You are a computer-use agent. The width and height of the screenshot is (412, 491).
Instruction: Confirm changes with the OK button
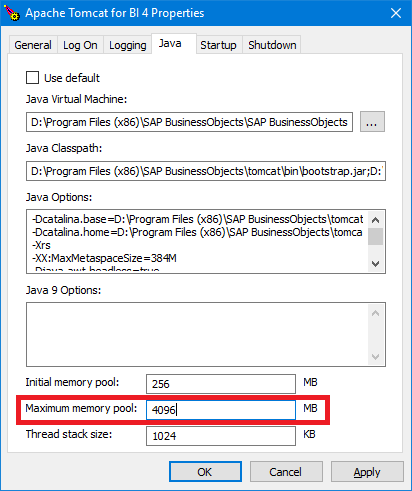pos(205,472)
